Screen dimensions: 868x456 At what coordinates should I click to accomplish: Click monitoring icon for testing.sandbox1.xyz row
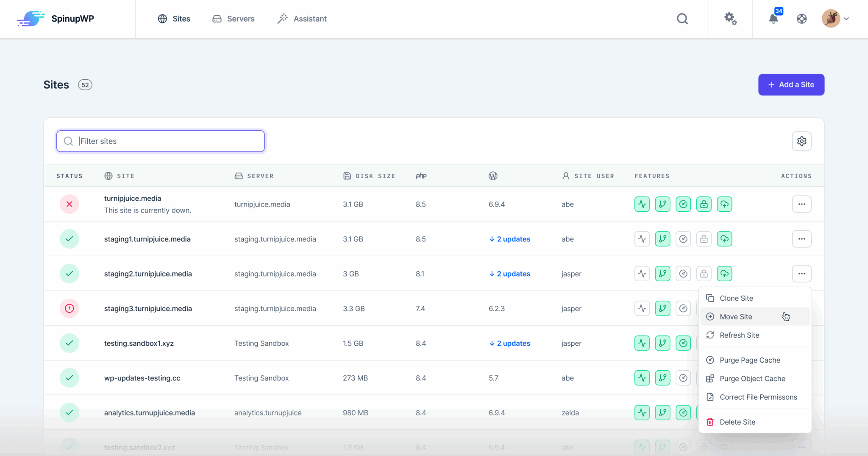[642, 344]
